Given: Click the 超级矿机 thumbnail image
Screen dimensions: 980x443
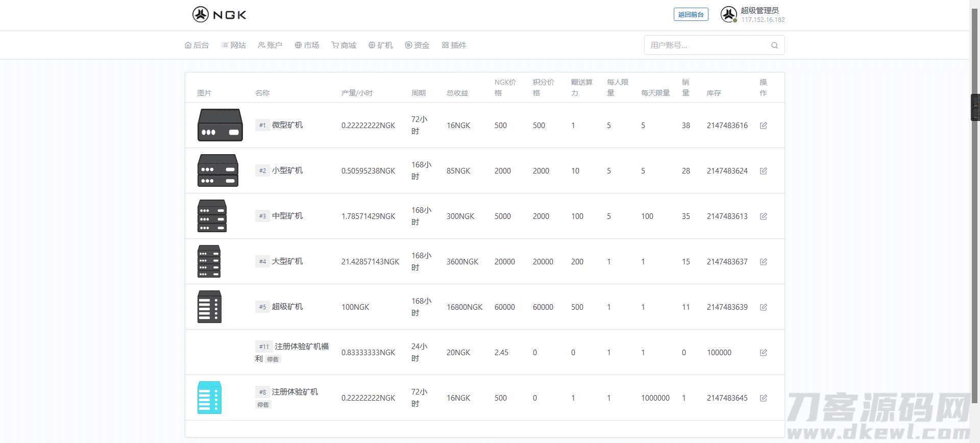Looking at the screenshot, I should click(209, 307).
